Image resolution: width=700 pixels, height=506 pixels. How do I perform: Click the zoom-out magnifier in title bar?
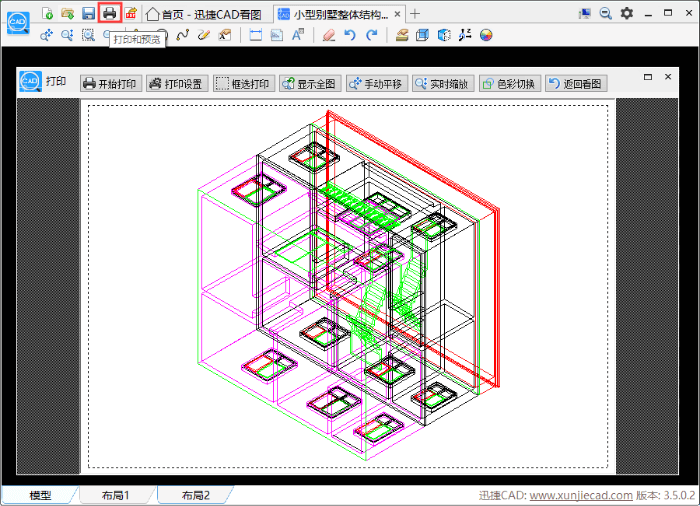click(605, 13)
